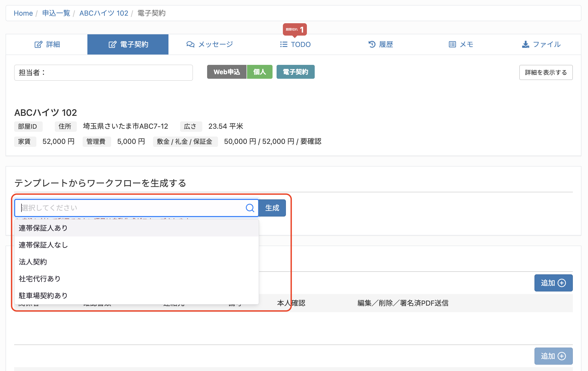Click the 23.54 平米 value
Screen dimensions: 588x371
(226, 126)
